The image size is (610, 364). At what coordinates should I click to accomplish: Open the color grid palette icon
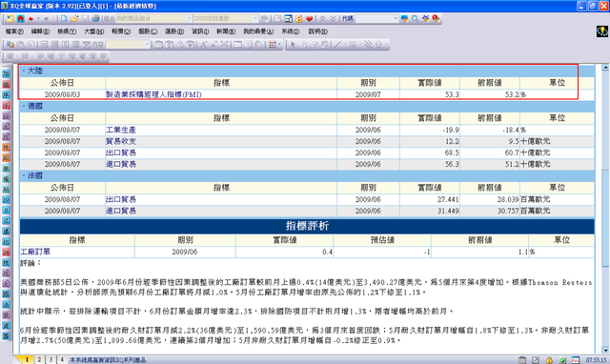273,45
